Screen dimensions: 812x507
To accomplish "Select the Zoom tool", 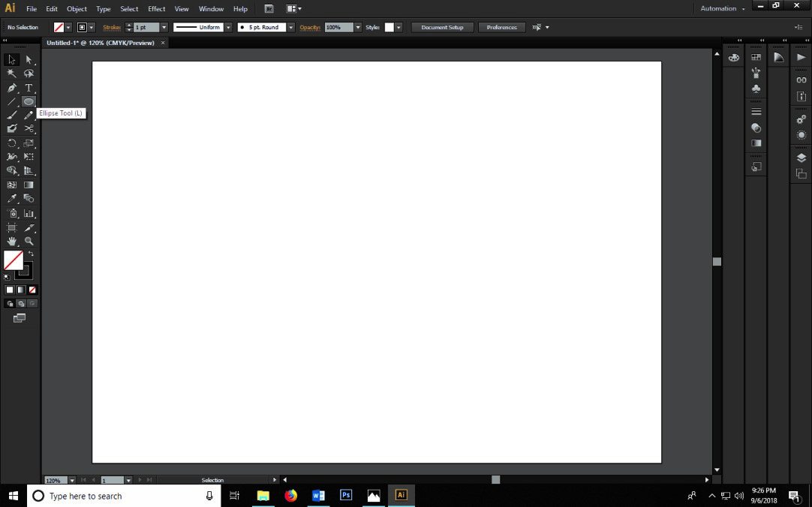I will (29, 241).
